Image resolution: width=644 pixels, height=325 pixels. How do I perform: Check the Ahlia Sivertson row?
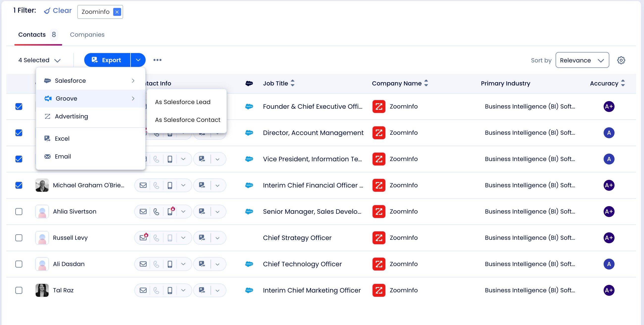19,212
